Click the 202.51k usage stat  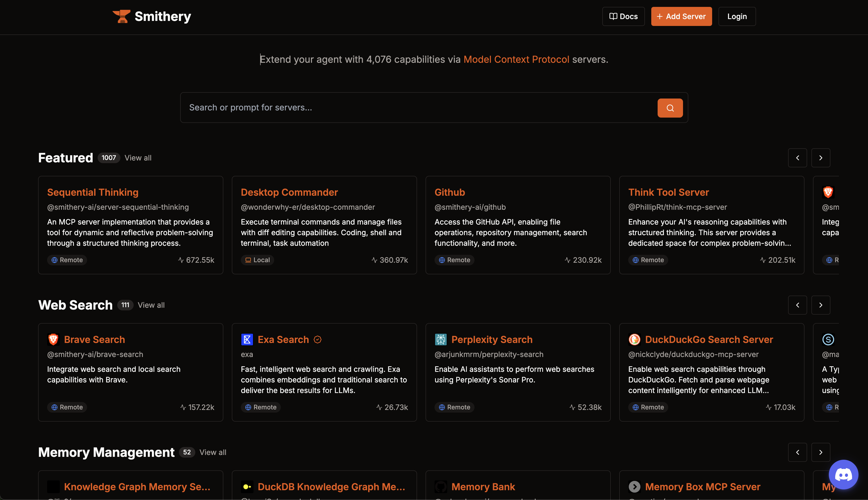(777, 260)
